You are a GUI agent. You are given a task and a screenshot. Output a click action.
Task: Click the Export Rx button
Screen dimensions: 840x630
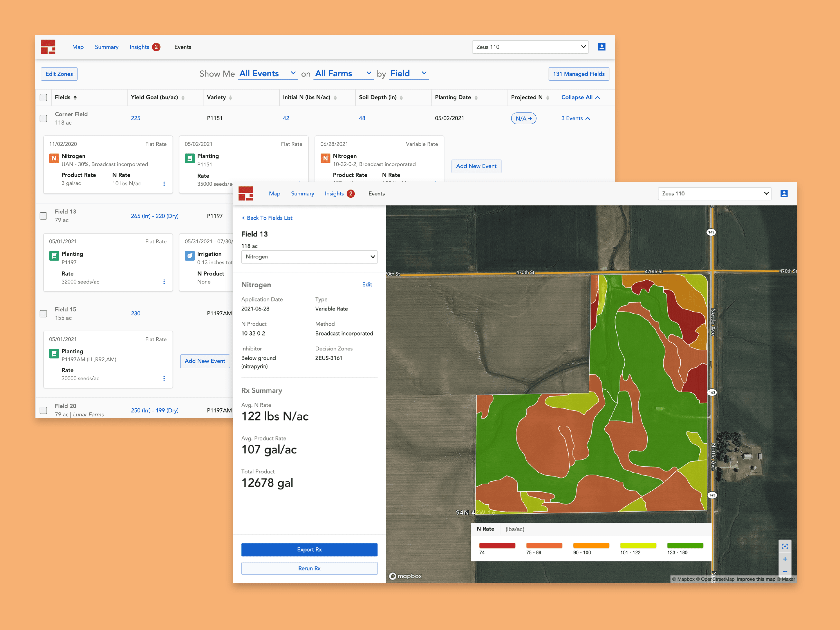[309, 550]
